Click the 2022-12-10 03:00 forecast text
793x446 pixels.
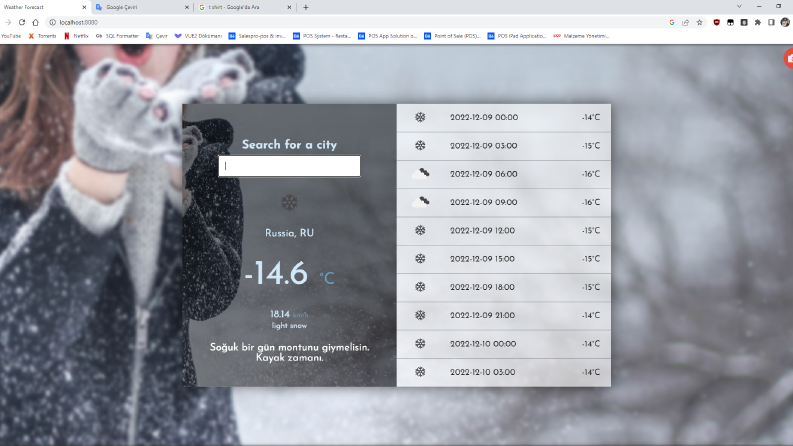coord(482,372)
